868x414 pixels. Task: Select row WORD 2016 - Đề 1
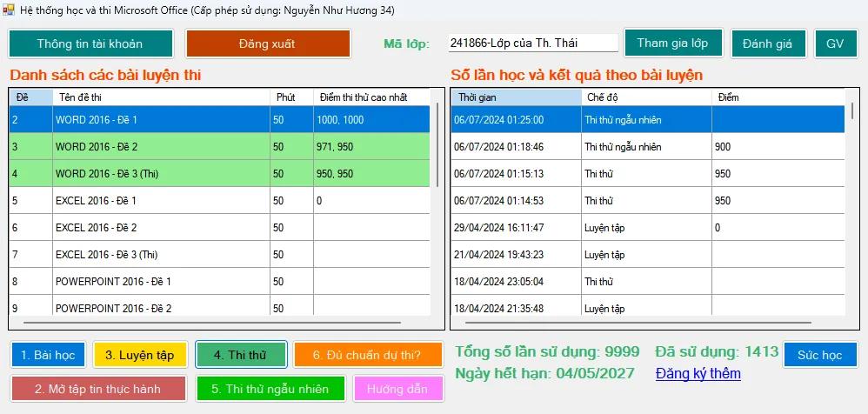click(x=219, y=119)
